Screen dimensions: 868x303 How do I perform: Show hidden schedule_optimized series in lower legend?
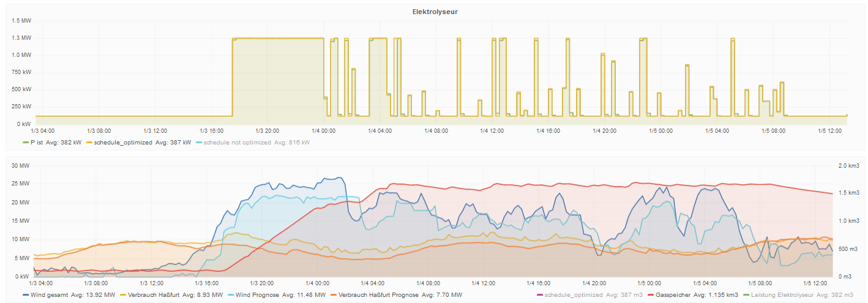[x=569, y=295]
